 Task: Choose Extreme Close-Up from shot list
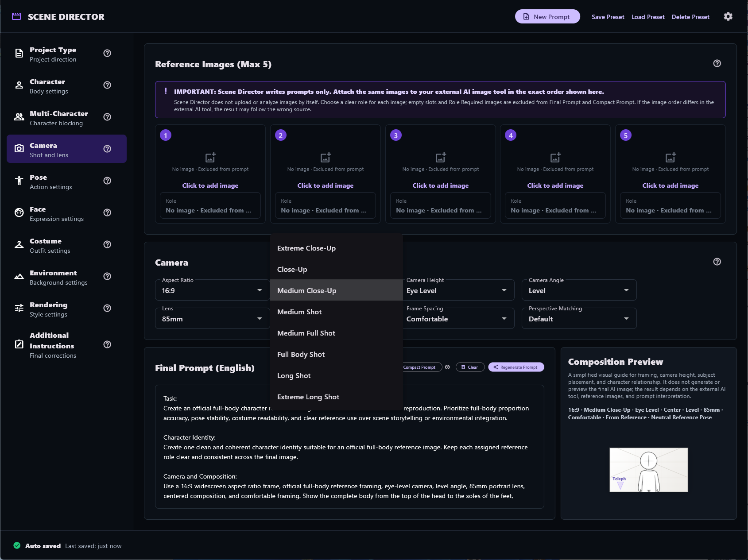coord(337,248)
